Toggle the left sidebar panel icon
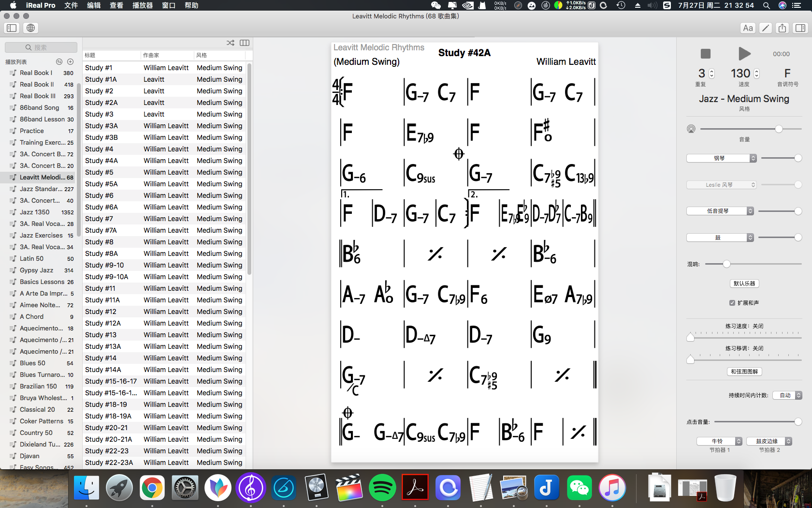 click(x=12, y=28)
